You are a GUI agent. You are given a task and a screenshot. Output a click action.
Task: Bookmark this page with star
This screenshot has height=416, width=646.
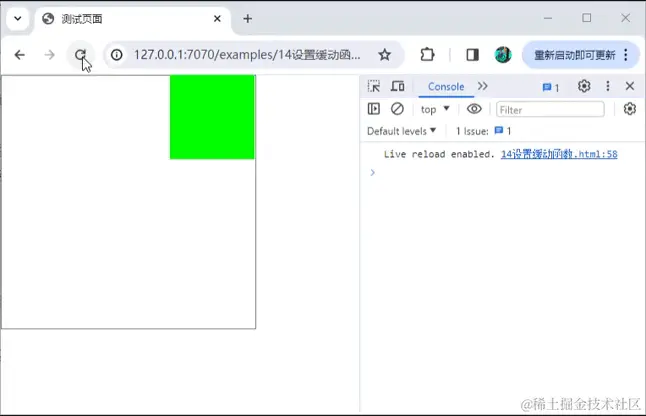point(384,55)
